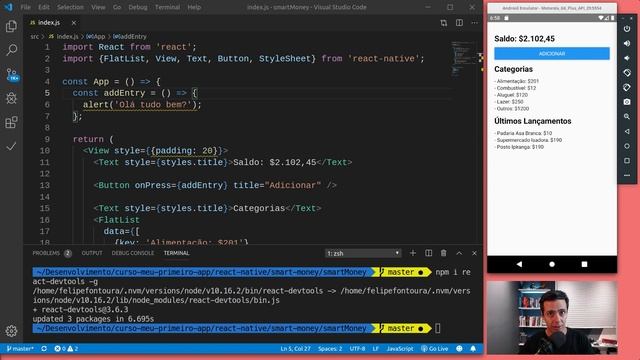Click LF line ending in status bar
640x360 pixels.
376,349
